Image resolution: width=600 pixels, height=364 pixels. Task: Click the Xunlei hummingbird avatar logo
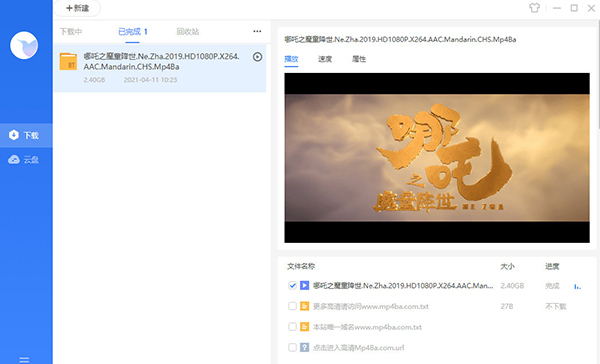click(x=24, y=45)
